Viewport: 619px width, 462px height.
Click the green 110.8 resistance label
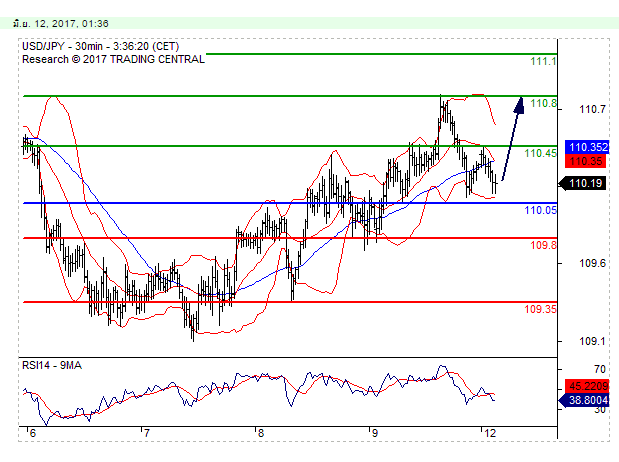pyautogui.click(x=543, y=103)
